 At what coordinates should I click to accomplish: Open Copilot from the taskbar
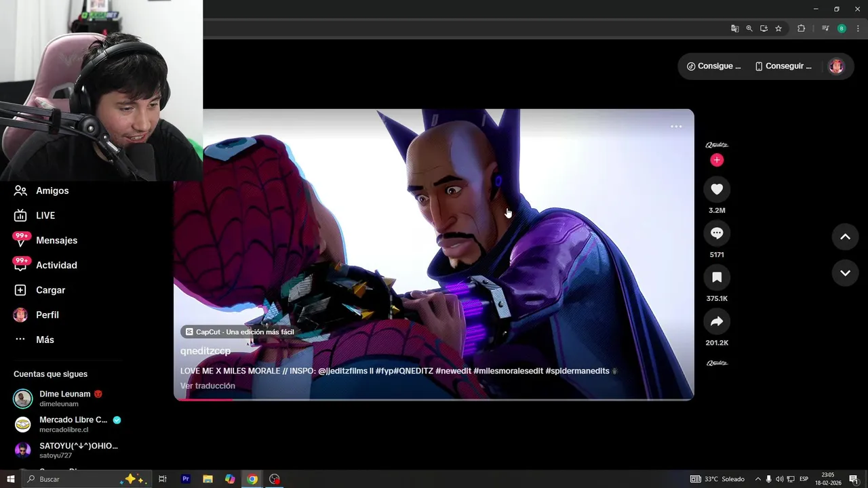point(230,479)
